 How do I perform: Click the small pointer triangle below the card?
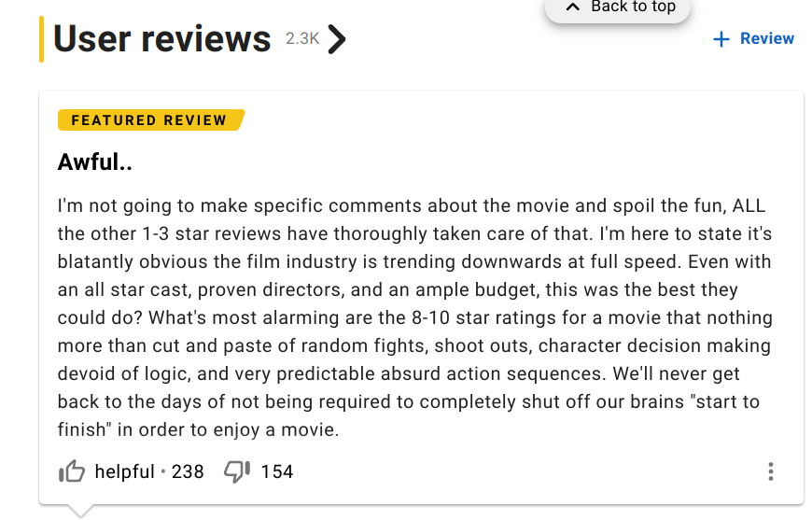point(80,510)
